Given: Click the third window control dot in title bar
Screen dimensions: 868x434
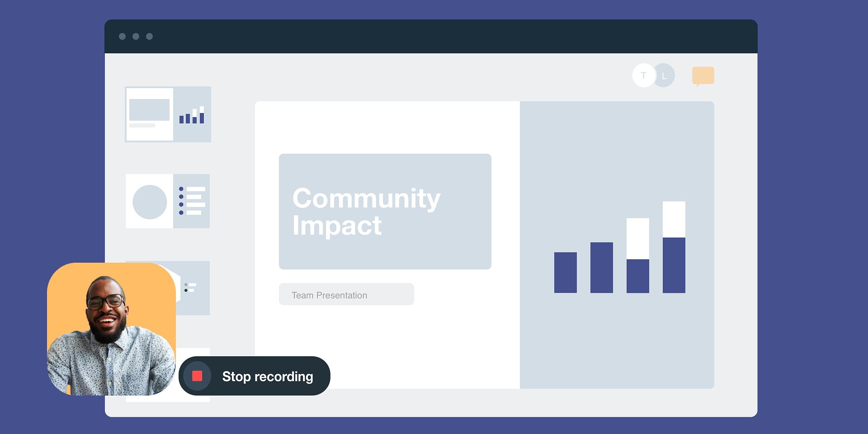Looking at the screenshot, I should point(149,36).
